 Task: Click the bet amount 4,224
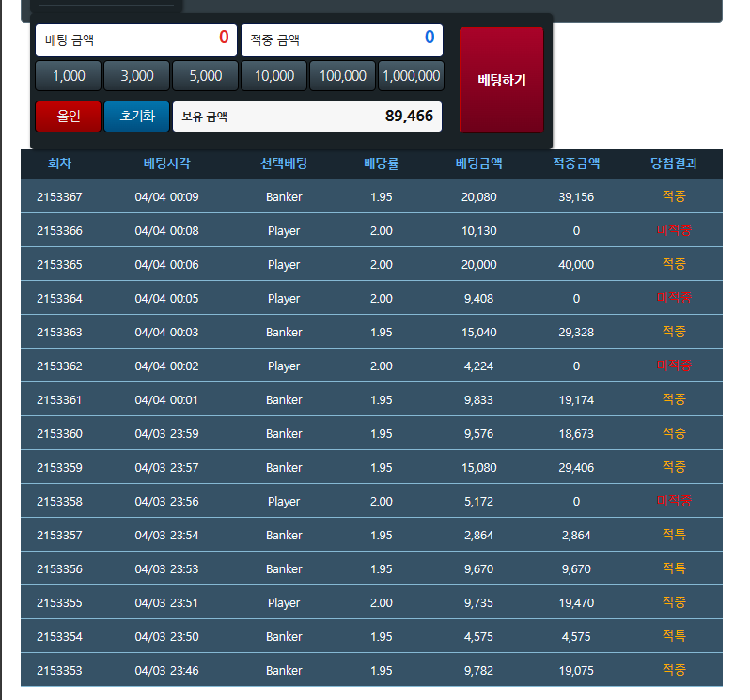click(478, 366)
